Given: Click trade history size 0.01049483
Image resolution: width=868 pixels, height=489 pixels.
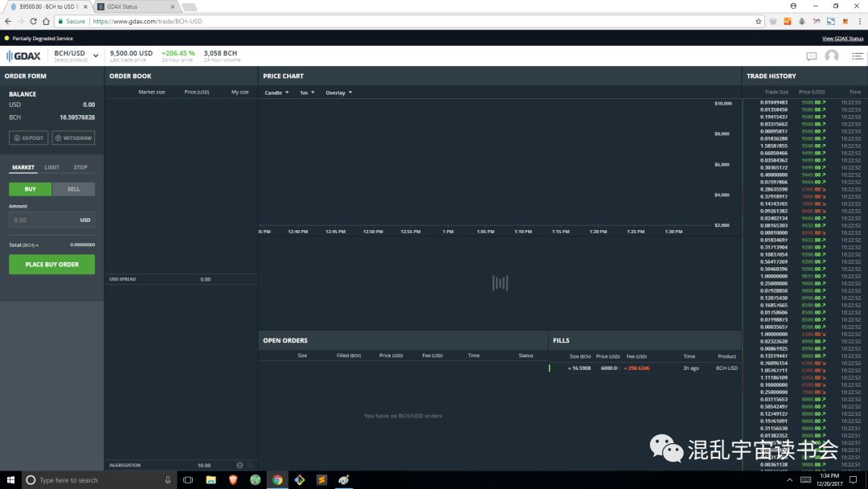Looking at the screenshot, I should pos(774,102).
